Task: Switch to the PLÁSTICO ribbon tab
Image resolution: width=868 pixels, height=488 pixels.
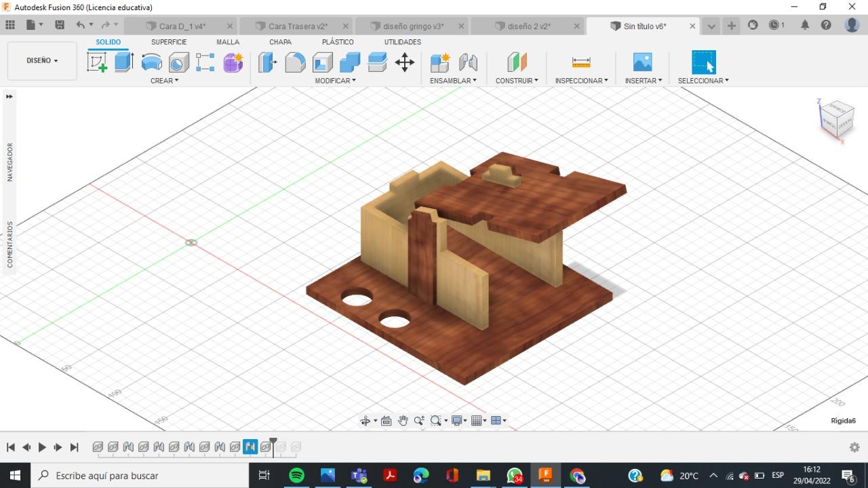Action: coord(338,42)
